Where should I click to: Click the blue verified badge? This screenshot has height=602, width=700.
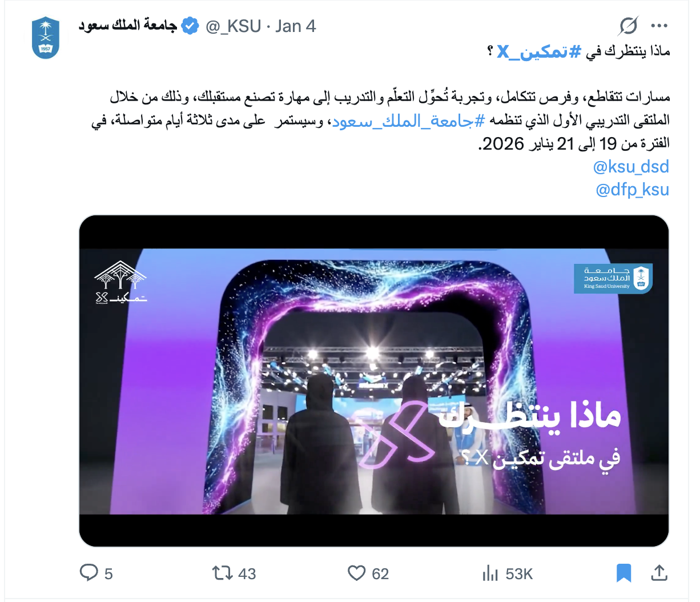tap(190, 26)
